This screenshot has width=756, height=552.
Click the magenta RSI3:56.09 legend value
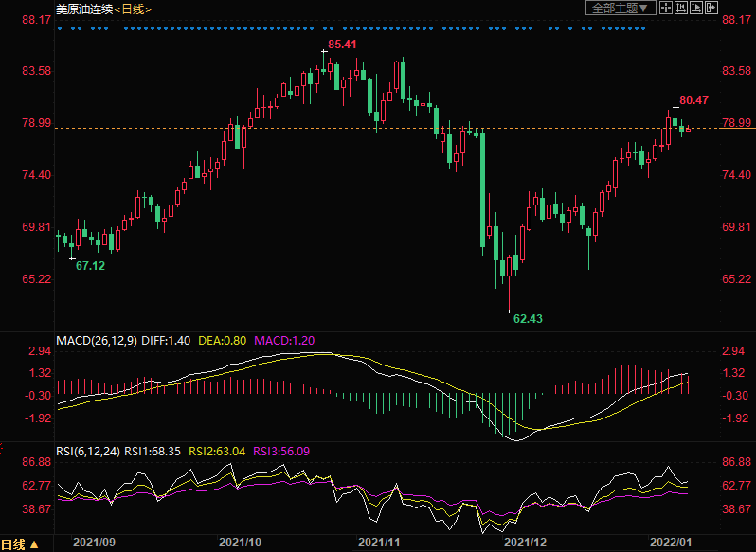coord(281,450)
